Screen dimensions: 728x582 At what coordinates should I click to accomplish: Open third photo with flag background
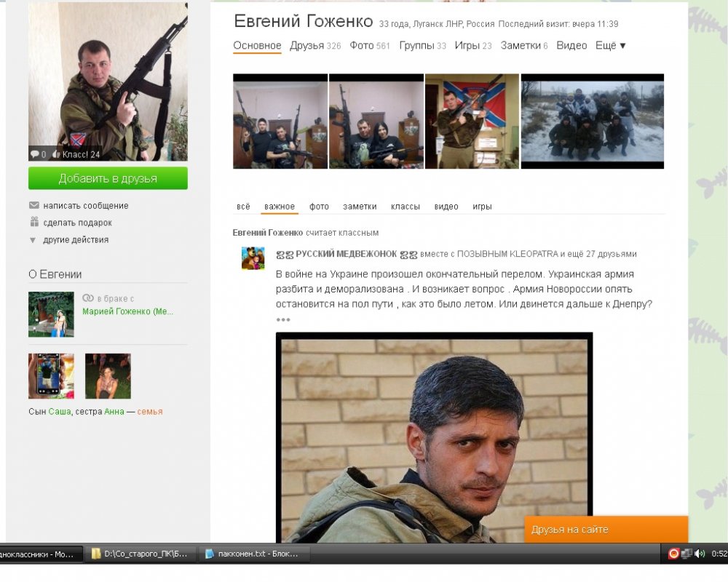pyautogui.click(x=472, y=121)
